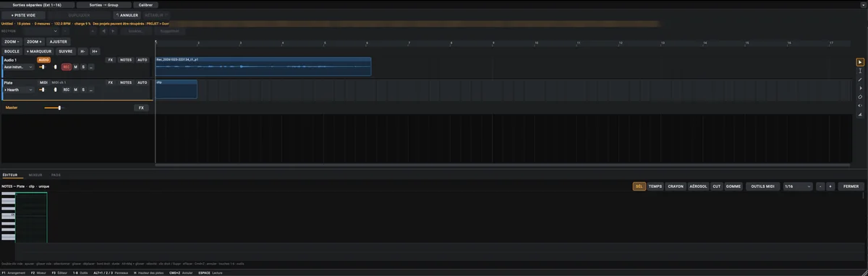This screenshot has height=276, width=868.
Task: Open AUTO automation on Piste track
Action: pos(142,82)
